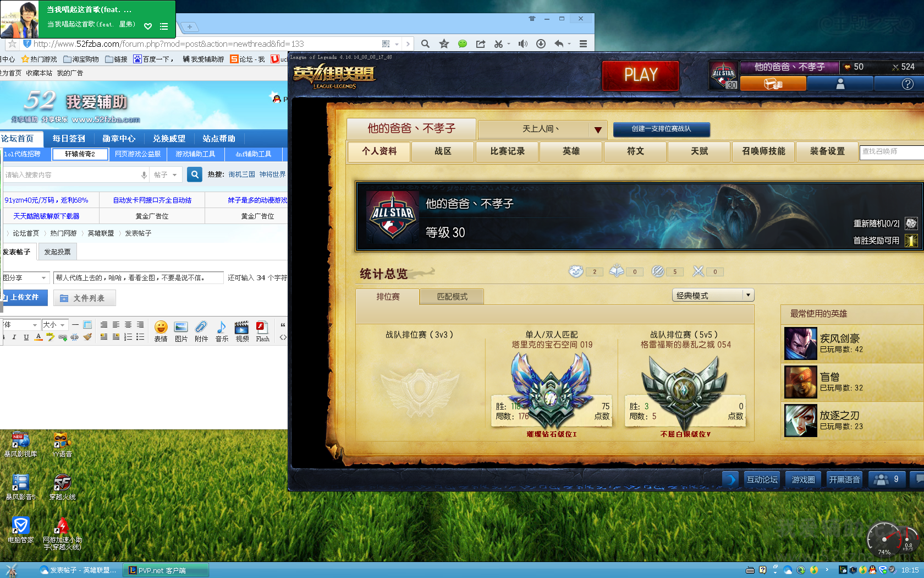
Task: Open the QQ penguin icon in the system tray
Action: coord(872,570)
